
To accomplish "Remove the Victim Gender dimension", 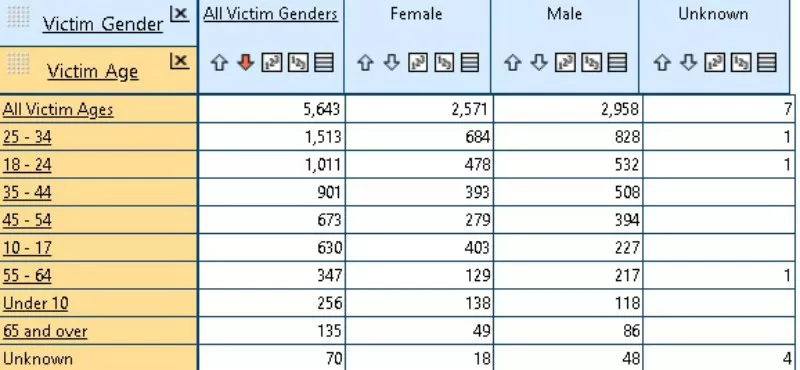I will pyautogui.click(x=179, y=13).
